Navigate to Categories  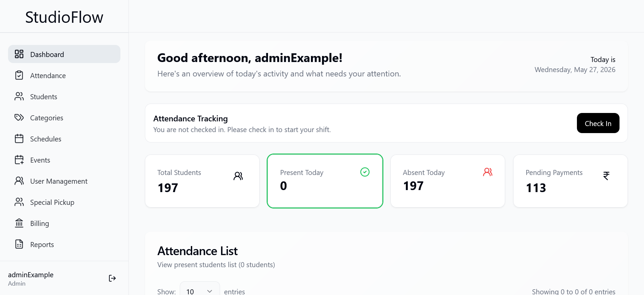coord(64,117)
